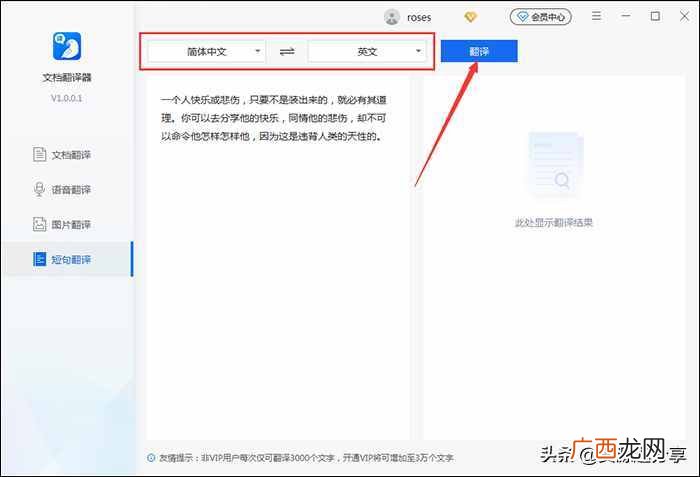
Task: Click the 友情提示 VIP limit notice
Action: tap(306, 458)
